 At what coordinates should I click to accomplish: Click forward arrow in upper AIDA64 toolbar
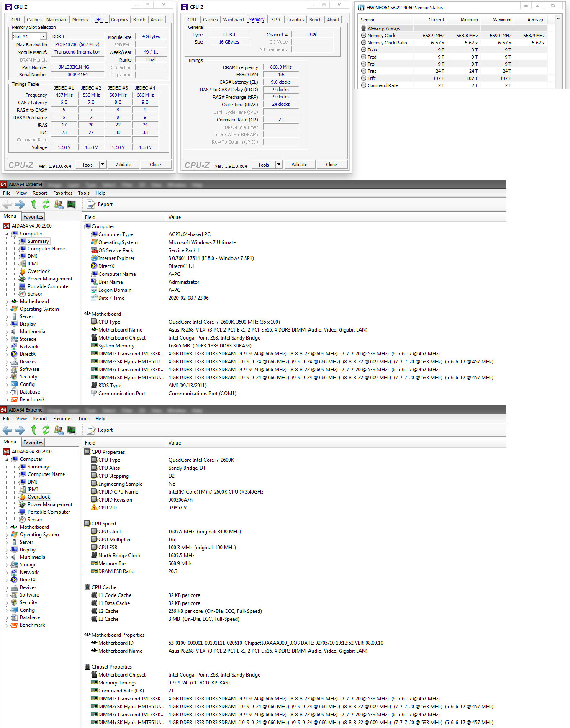20,204
